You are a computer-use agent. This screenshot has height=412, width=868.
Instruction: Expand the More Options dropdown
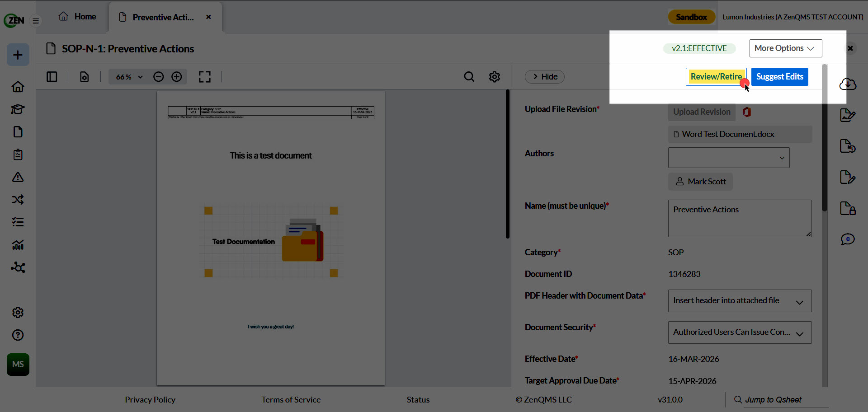[786, 48]
